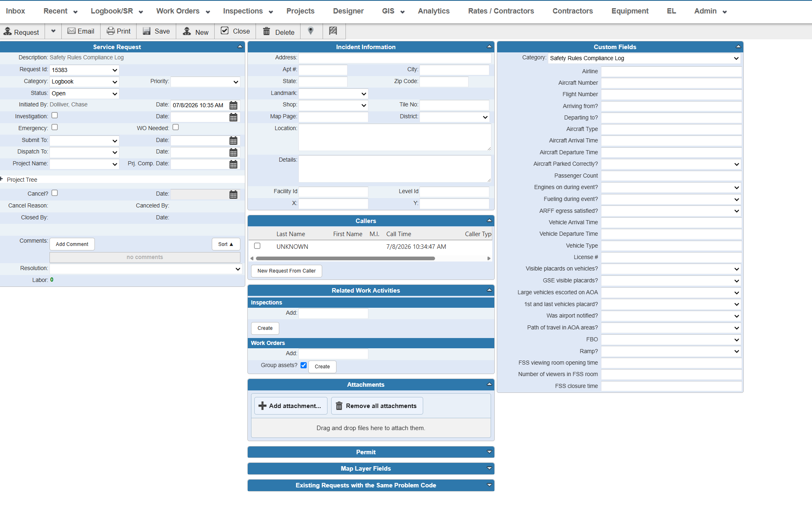
Task: Open calendar for Dispatch To date
Action: pyautogui.click(x=233, y=153)
